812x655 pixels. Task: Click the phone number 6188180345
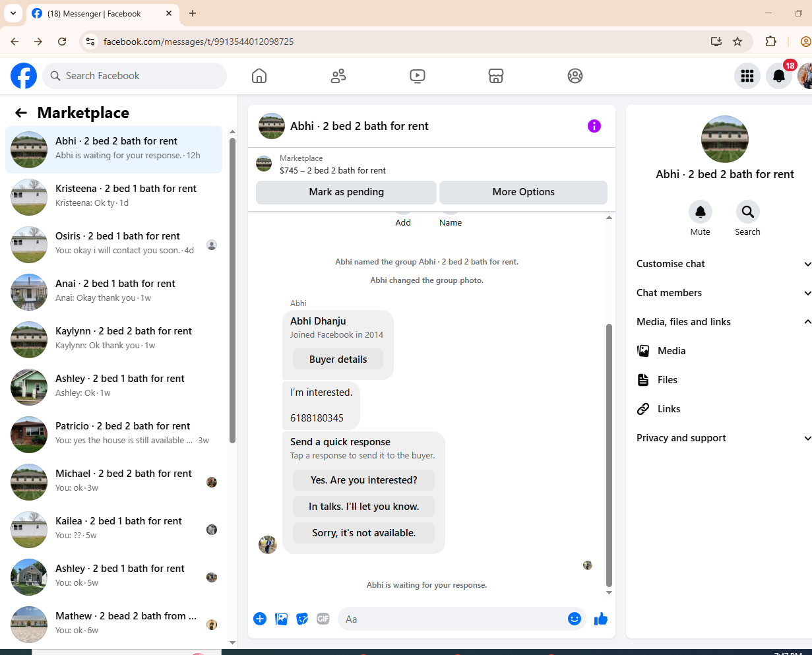click(317, 418)
